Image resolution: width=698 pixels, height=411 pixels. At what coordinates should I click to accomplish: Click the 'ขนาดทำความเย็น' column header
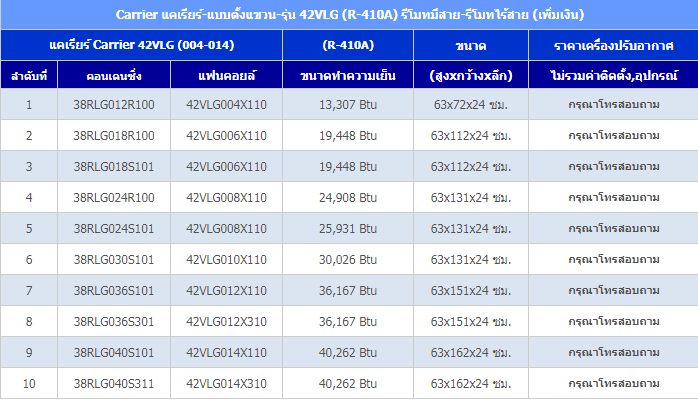click(x=348, y=76)
